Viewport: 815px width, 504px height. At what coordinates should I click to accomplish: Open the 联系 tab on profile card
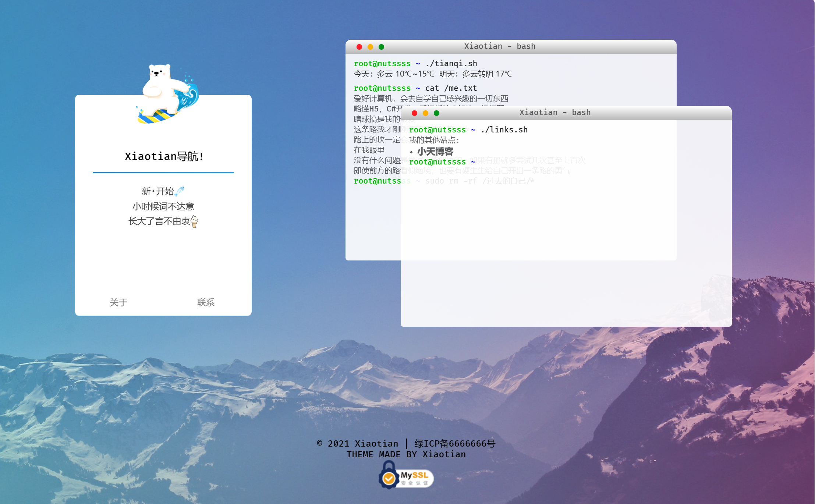206,302
